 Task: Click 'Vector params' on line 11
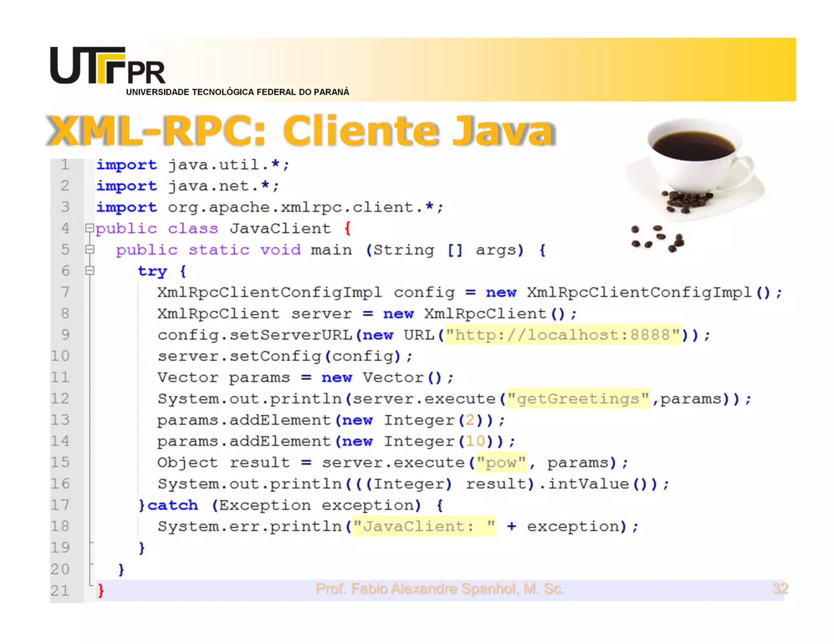click(224, 377)
